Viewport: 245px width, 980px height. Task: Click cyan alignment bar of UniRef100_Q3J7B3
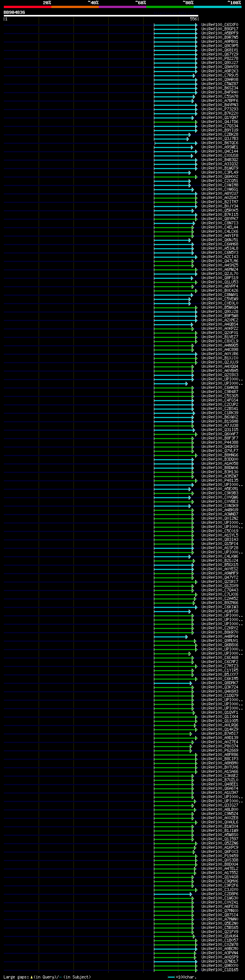point(172,139)
